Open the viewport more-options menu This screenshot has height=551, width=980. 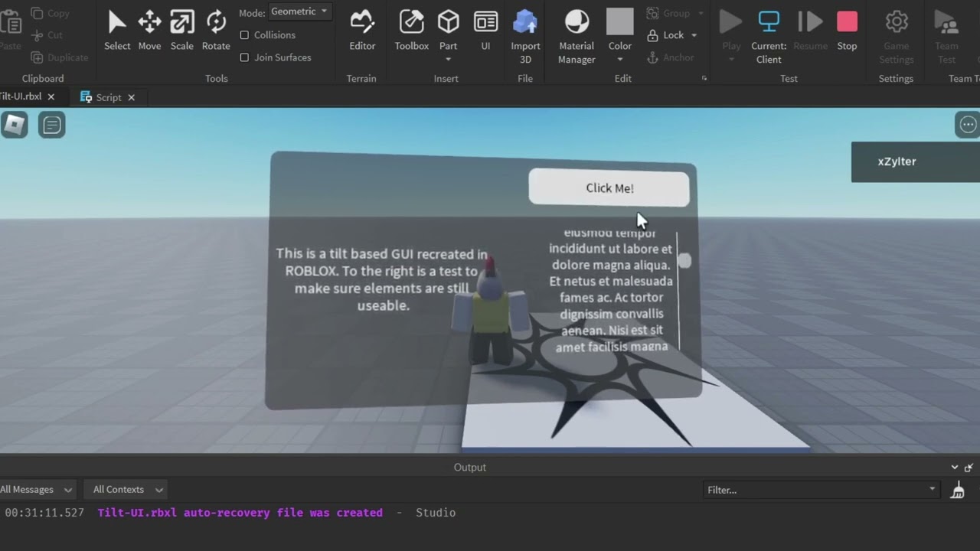point(969,125)
